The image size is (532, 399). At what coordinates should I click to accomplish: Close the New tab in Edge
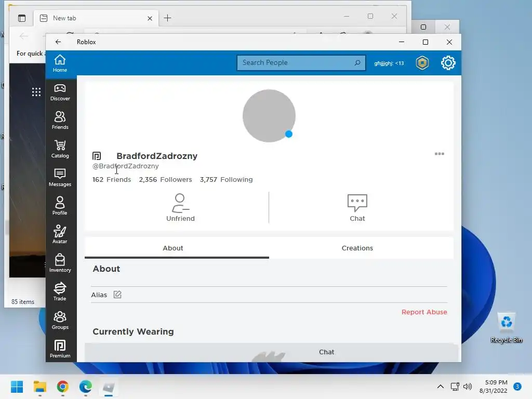(150, 18)
